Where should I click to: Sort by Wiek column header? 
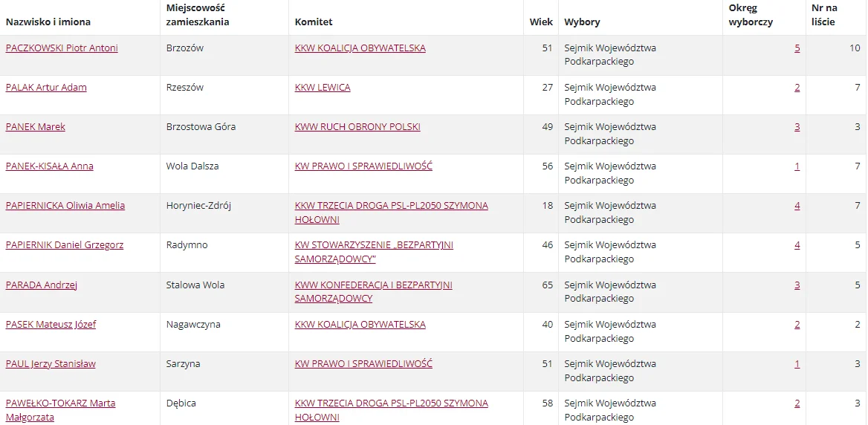(x=541, y=22)
